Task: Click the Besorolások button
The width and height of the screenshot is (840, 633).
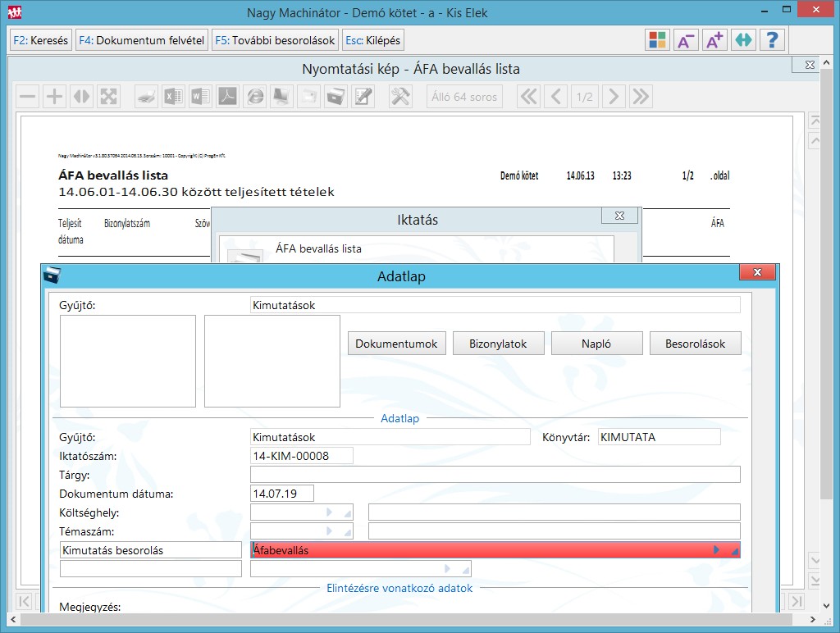Action: pos(695,344)
